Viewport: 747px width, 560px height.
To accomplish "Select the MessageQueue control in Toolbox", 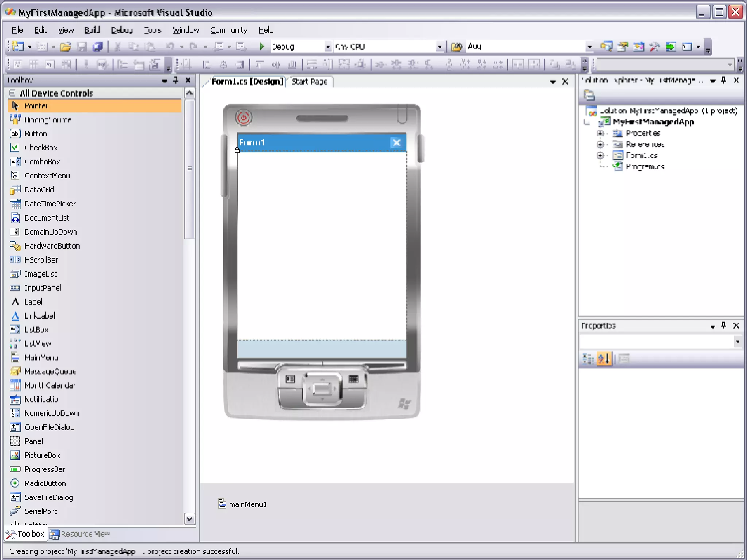I will tap(94, 372).
